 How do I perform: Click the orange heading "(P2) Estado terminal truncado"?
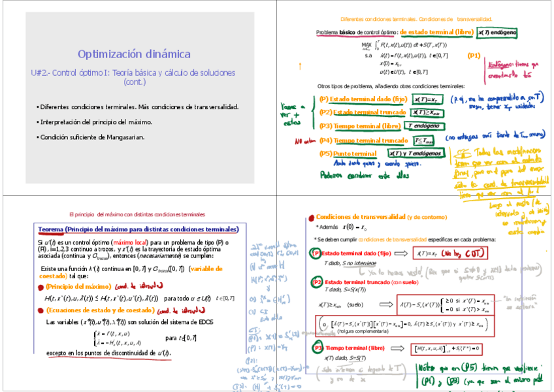coord(363,112)
